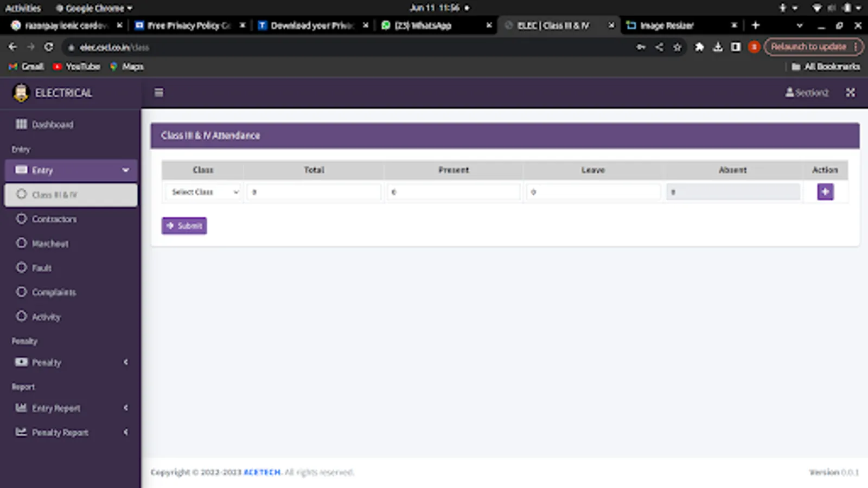The height and width of the screenshot is (488, 868).
Task: Open the Activities overview
Action: click(23, 8)
